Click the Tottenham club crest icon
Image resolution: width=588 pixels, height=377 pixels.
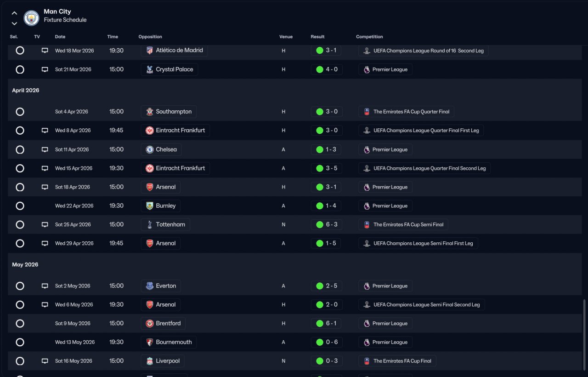[149, 225]
